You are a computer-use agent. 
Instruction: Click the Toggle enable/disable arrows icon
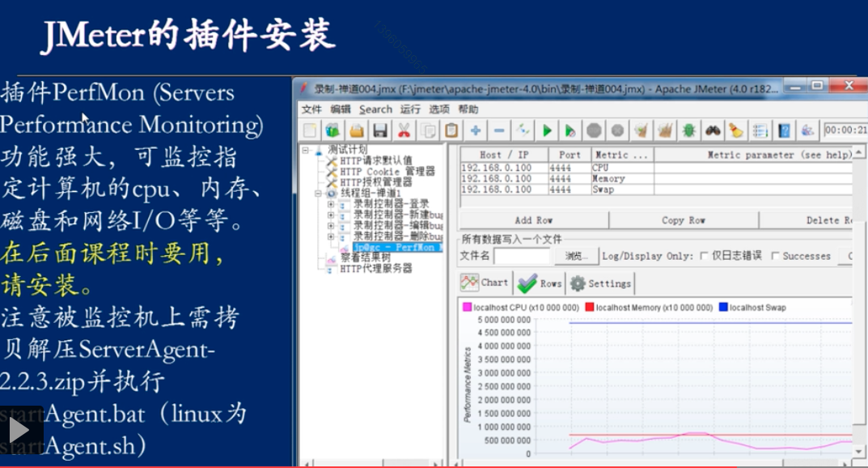tap(523, 130)
